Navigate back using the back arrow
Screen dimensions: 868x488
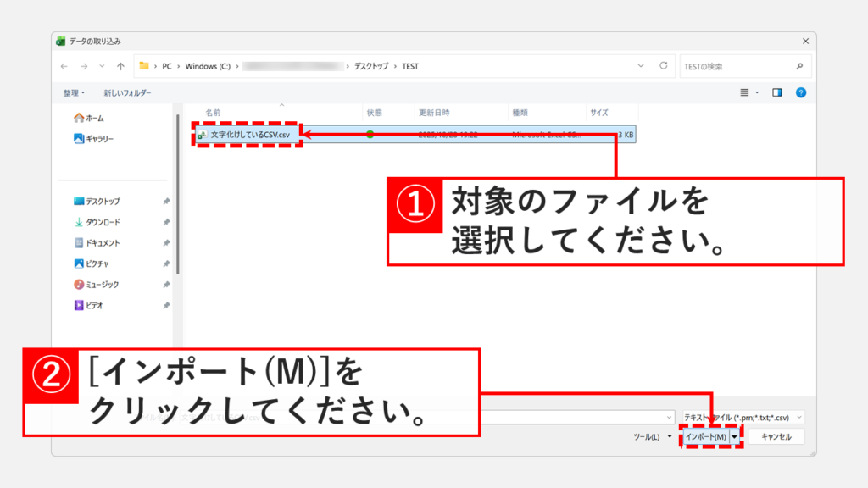64,65
